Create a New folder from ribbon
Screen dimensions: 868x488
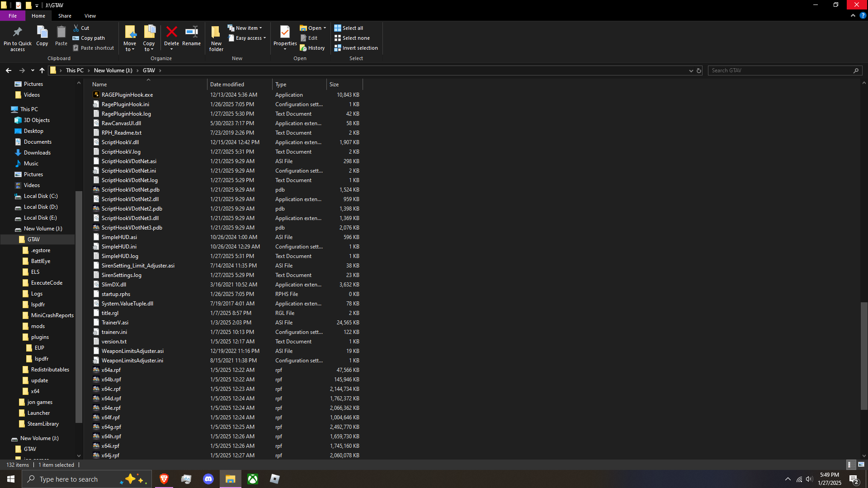pos(216,38)
